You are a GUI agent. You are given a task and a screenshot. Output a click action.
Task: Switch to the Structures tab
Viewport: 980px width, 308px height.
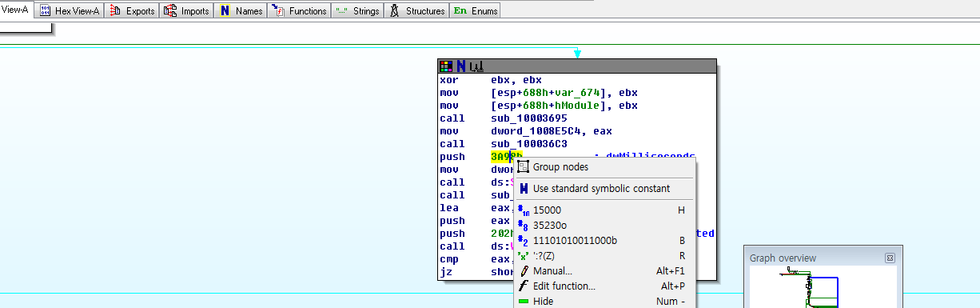point(416,11)
